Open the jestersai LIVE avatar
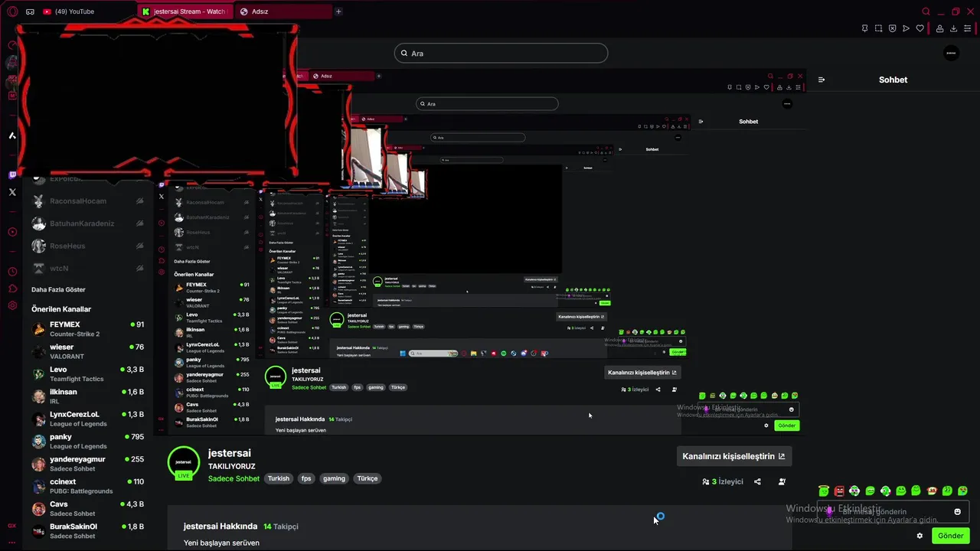Viewport: 980px width, 551px height. 183,462
